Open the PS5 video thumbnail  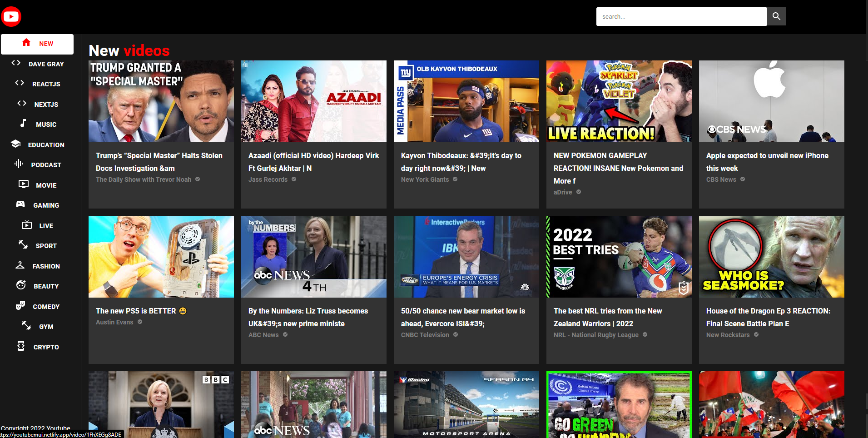(161, 257)
